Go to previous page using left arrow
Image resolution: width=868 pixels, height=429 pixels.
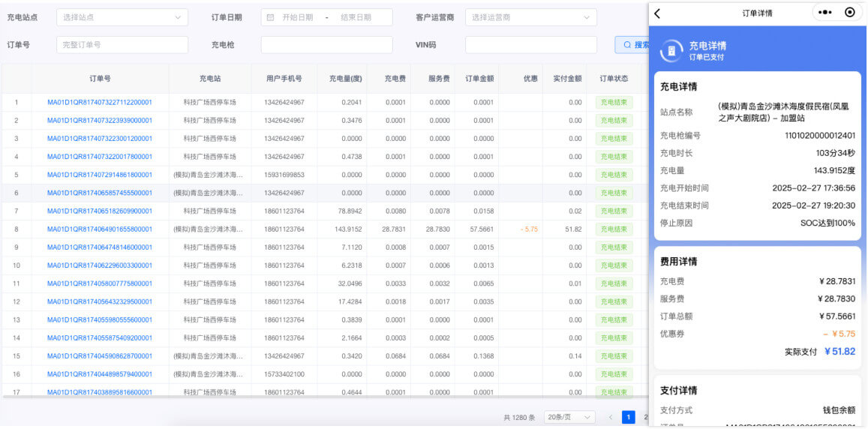[x=610, y=417]
